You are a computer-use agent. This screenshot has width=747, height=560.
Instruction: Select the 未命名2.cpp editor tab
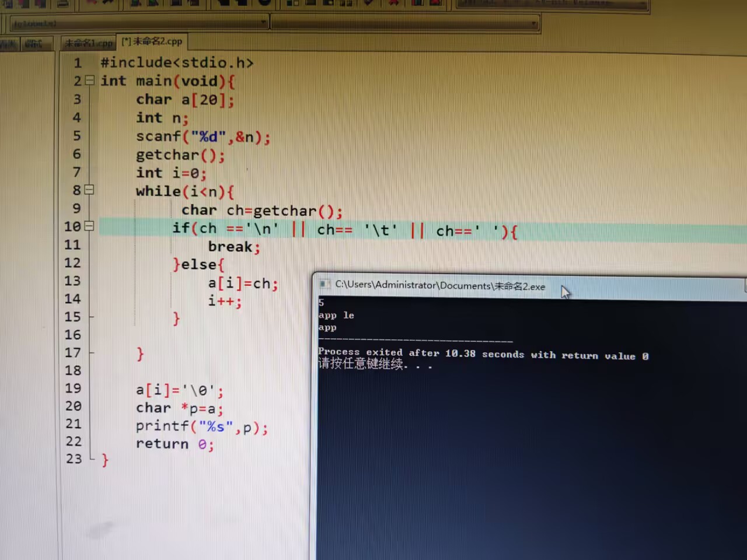(x=152, y=41)
